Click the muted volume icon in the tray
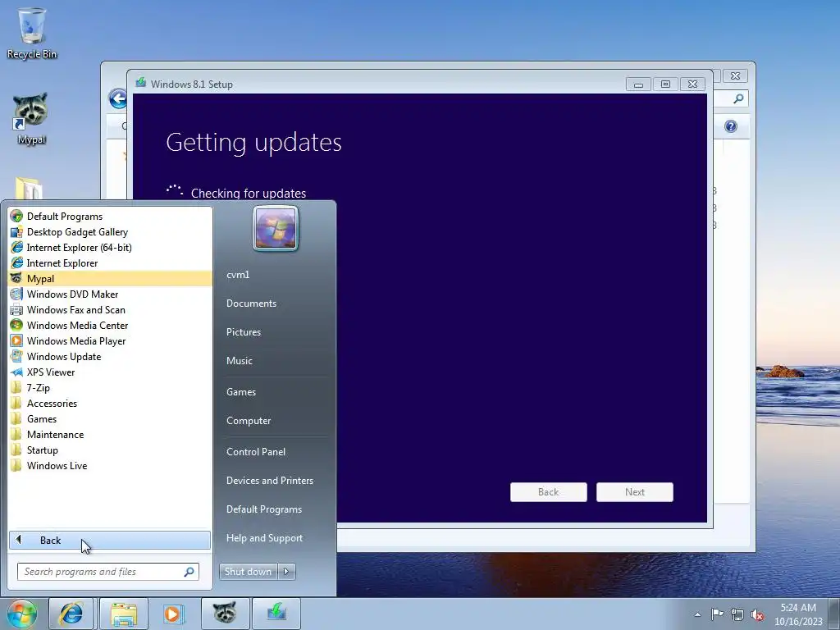840x630 pixels. [x=757, y=614]
